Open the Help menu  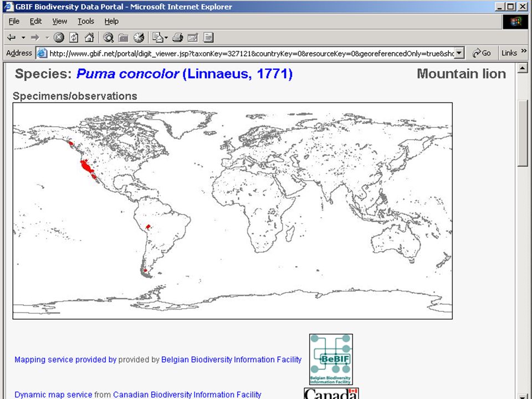tap(111, 22)
